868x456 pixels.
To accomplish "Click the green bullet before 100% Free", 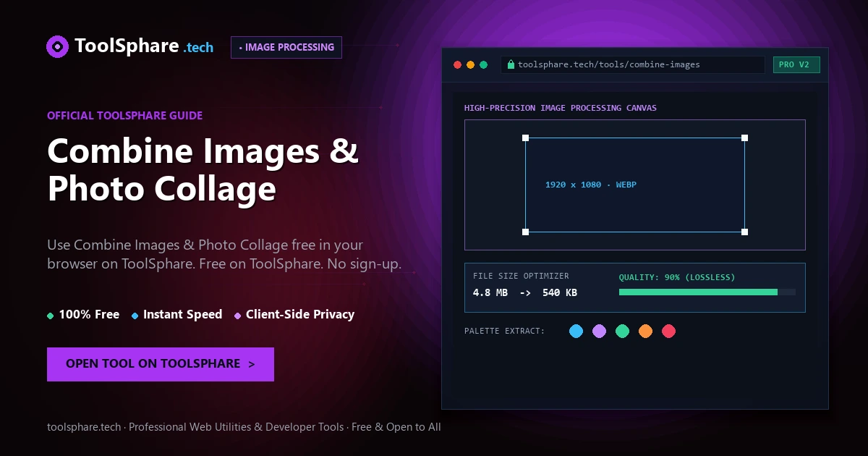I will tap(51, 316).
